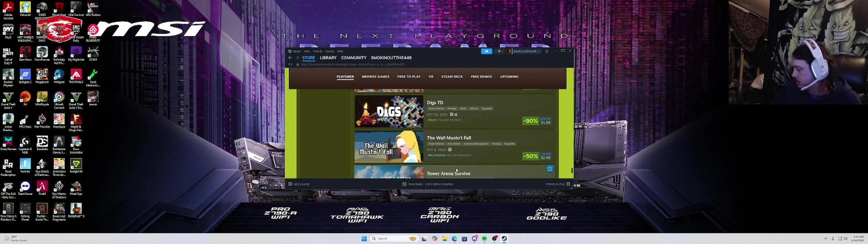
Task: Go forward with Steam's forward arrow
Action: tap(297, 58)
